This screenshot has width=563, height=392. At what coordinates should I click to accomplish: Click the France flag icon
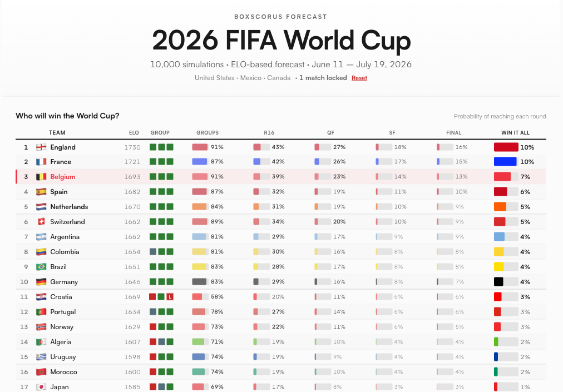41,162
